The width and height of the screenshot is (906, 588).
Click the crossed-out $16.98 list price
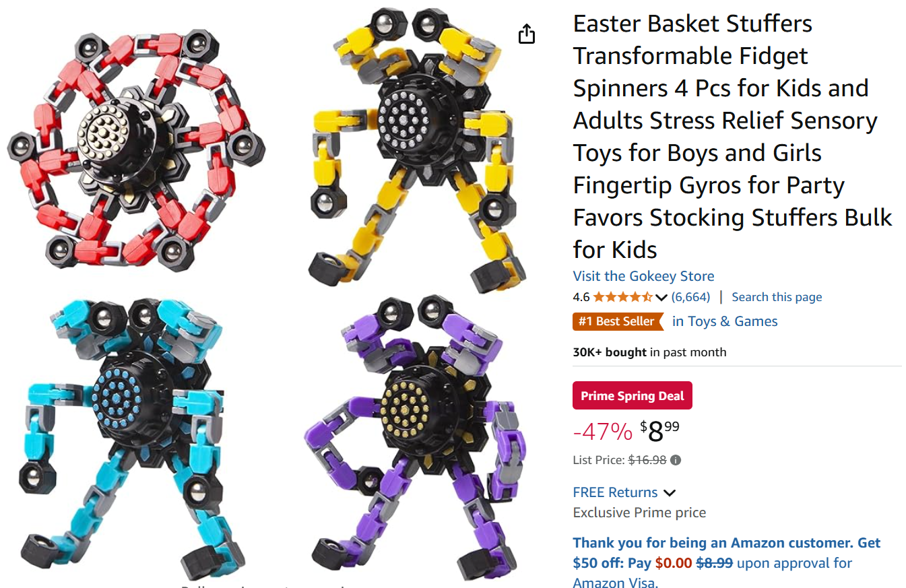coord(647,461)
